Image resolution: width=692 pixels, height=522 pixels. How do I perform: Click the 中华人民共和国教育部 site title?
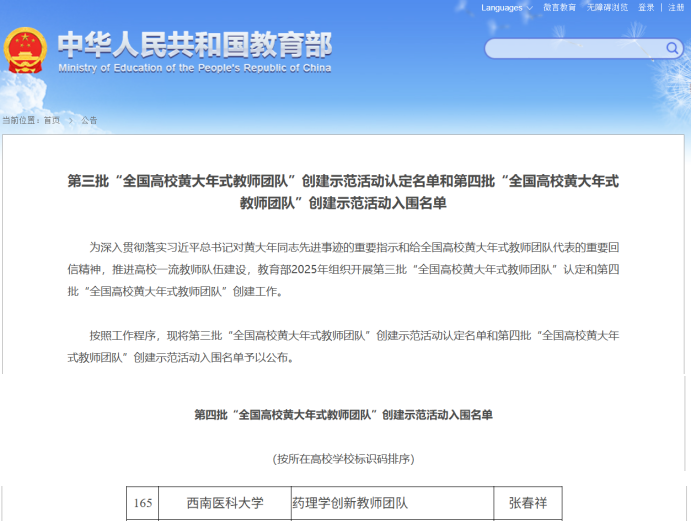[194, 44]
